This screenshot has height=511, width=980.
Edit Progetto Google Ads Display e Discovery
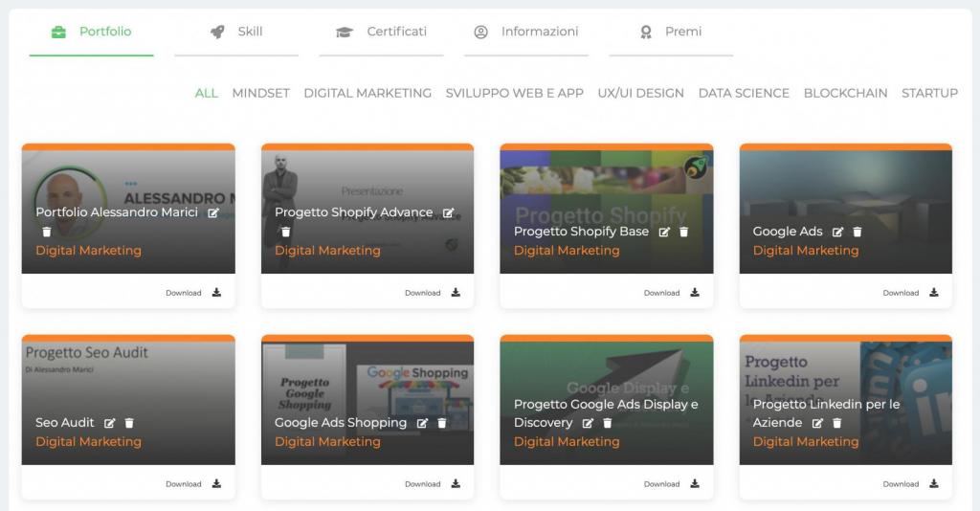coord(588,423)
